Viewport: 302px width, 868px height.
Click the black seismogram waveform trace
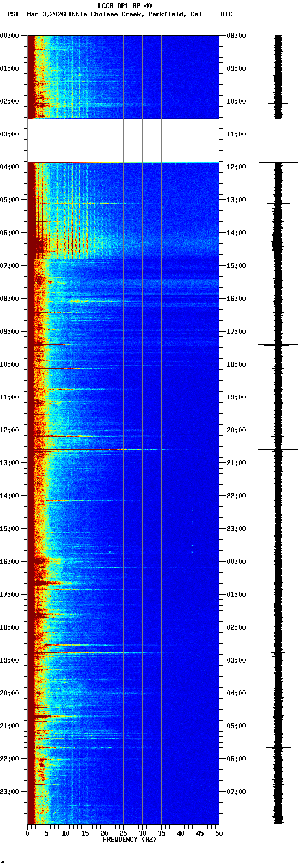(x=278, y=430)
